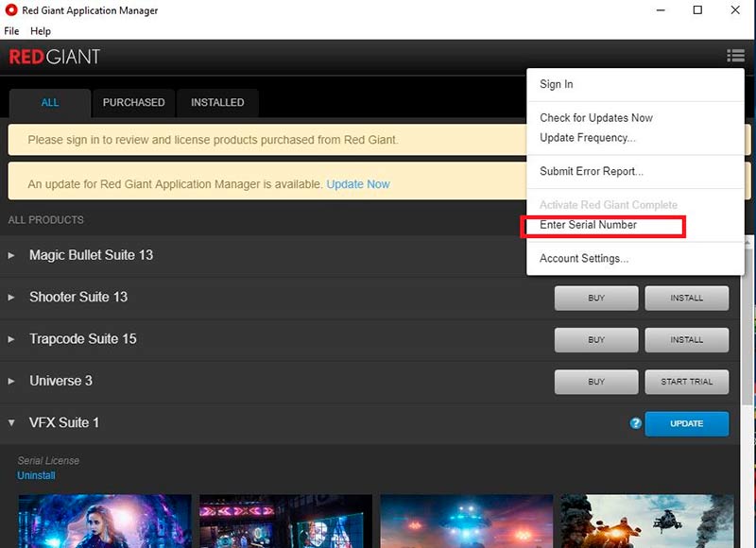Open the Help menu
Image resolution: width=756 pixels, height=548 pixels.
(x=41, y=31)
